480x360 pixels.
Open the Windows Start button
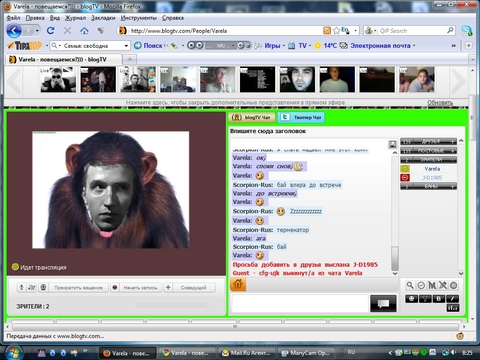[x=14, y=352]
